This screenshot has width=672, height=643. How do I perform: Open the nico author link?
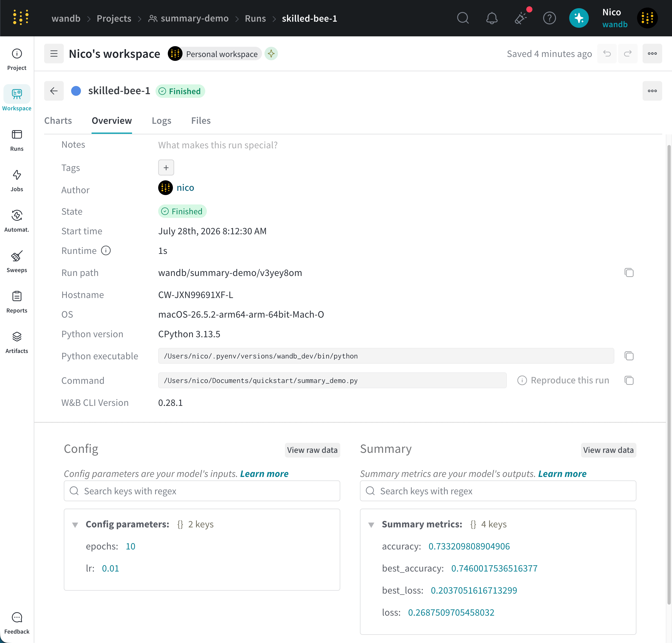pyautogui.click(x=186, y=188)
